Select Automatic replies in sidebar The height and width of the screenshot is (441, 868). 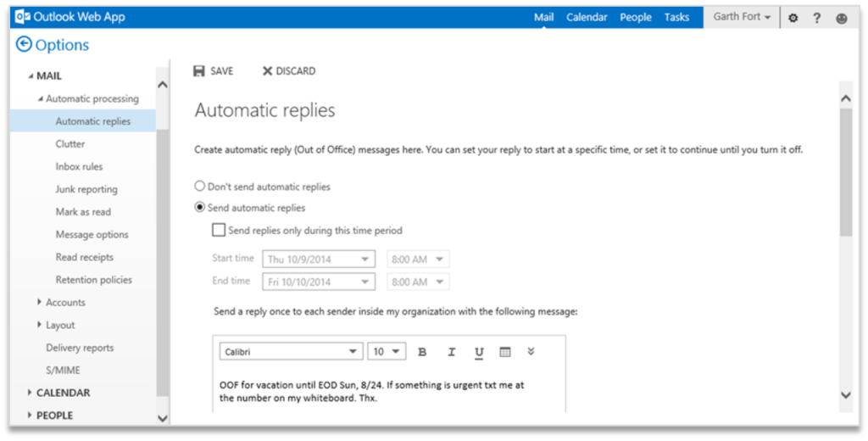coord(83,120)
